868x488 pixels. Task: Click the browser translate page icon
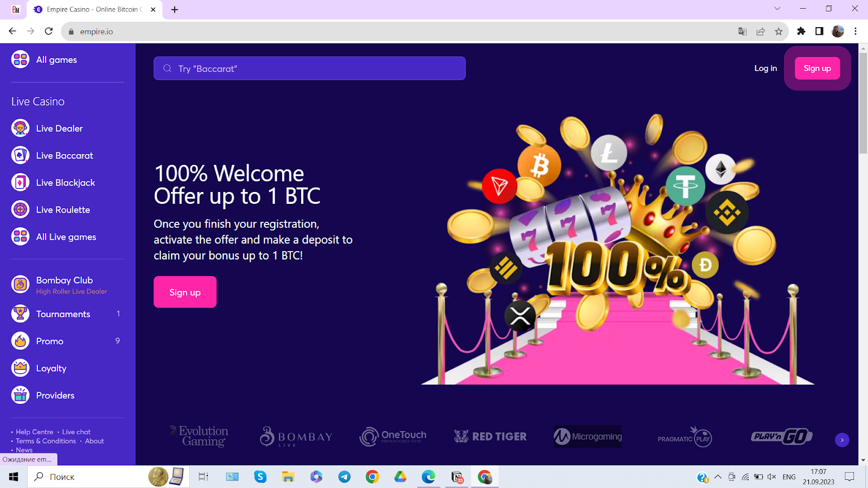tap(743, 31)
